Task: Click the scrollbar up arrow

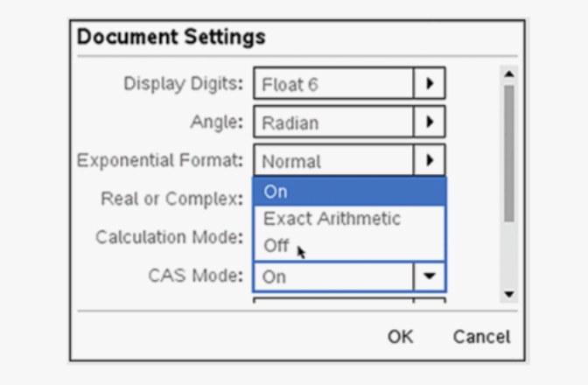Action: [509, 73]
